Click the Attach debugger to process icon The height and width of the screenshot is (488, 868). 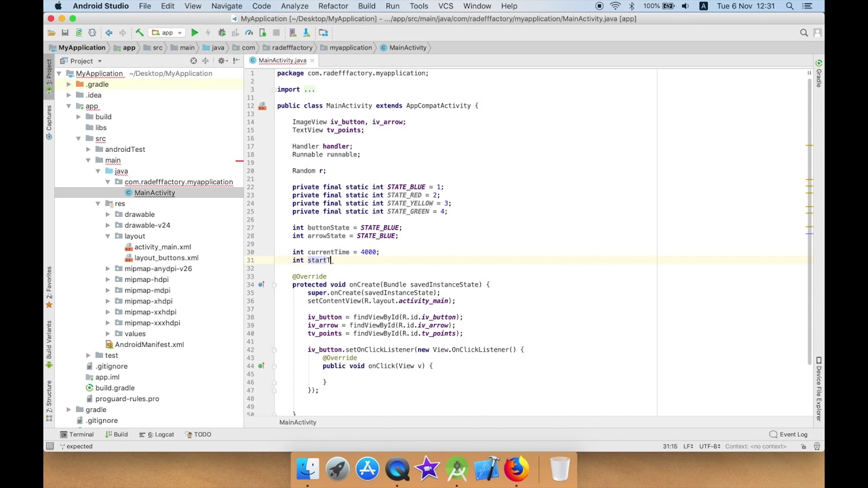point(262,33)
